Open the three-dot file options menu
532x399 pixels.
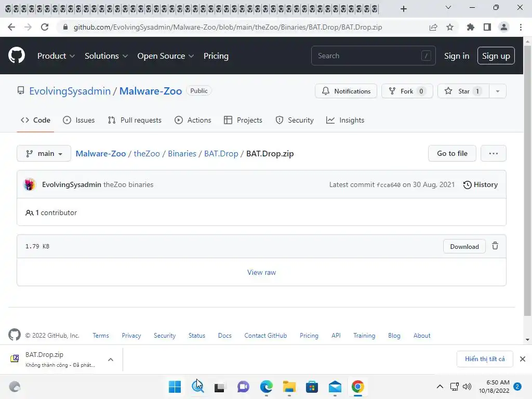(494, 153)
